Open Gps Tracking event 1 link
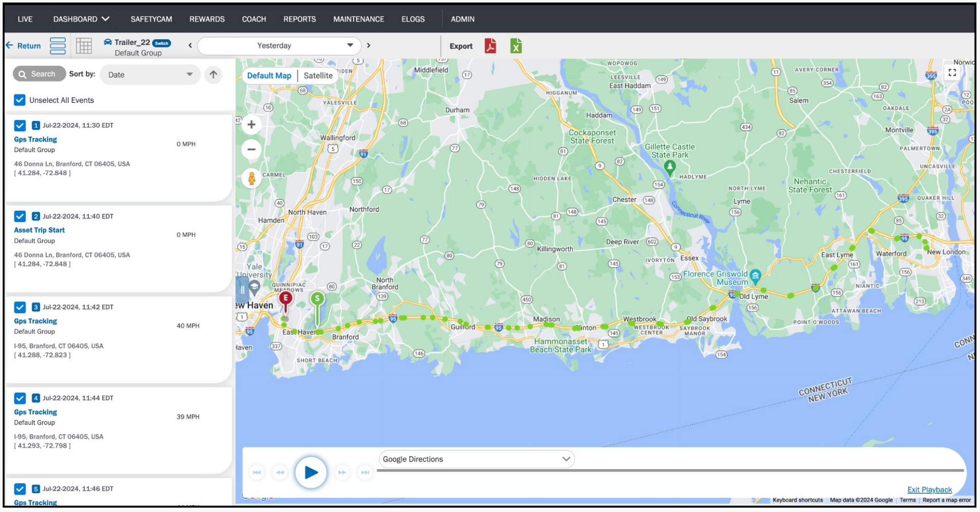980x512 pixels. coord(35,139)
